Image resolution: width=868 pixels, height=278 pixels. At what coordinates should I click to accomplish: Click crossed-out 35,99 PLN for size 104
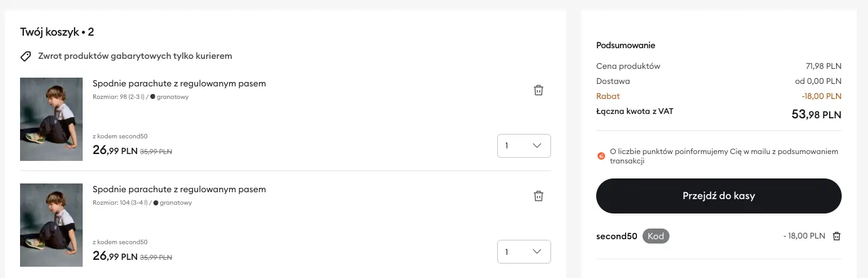pyautogui.click(x=156, y=257)
